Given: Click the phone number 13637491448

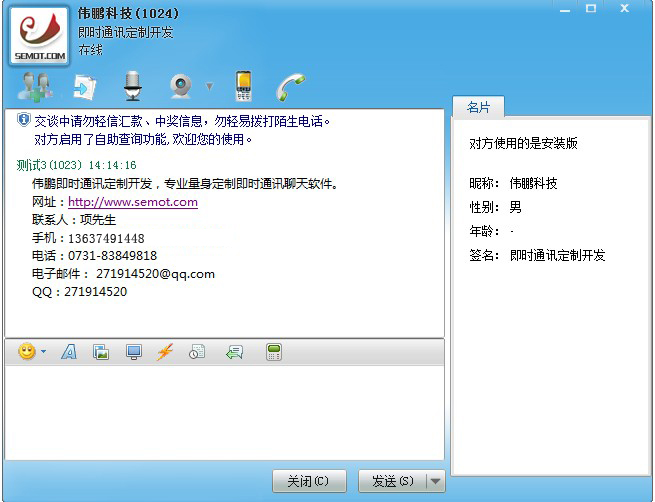Looking at the screenshot, I should pyautogui.click(x=106, y=238).
